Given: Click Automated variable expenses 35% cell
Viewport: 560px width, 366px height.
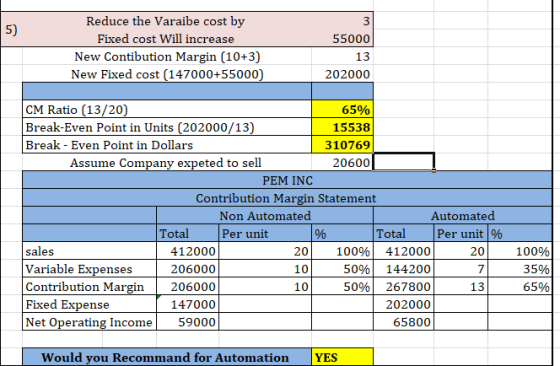Looking at the screenshot, I should (x=520, y=269).
